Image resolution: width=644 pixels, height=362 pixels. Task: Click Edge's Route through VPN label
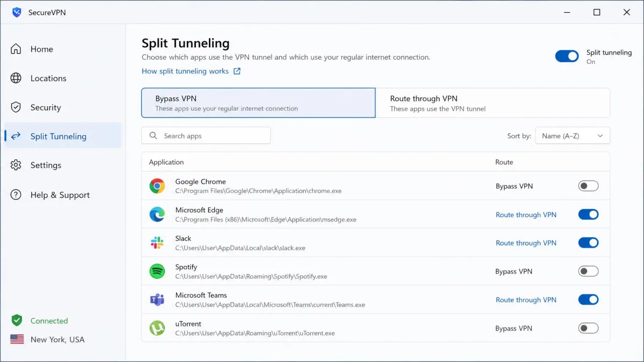(526, 215)
